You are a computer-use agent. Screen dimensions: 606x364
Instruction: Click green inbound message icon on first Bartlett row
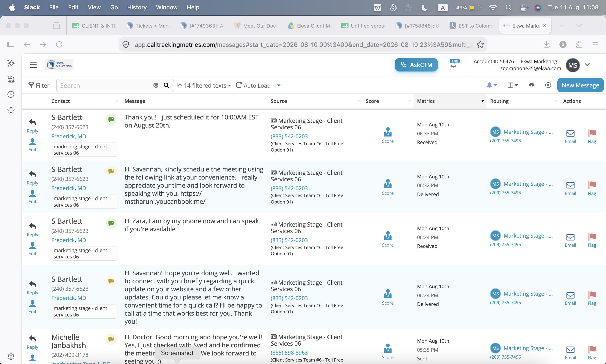click(111, 119)
